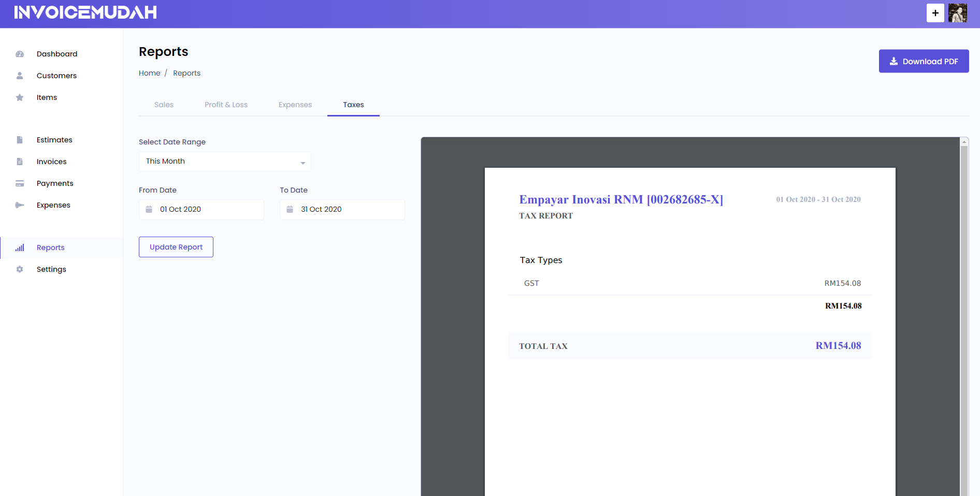The width and height of the screenshot is (980, 496).
Task: Click the Download PDF button
Action: (924, 61)
